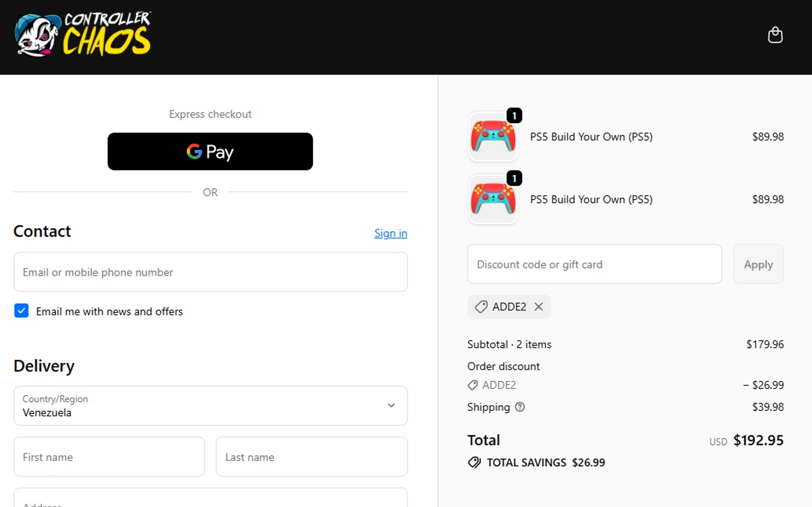The width and height of the screenshot is (812, 507).
Task: Click the Last name field
Action: (312, 457)
